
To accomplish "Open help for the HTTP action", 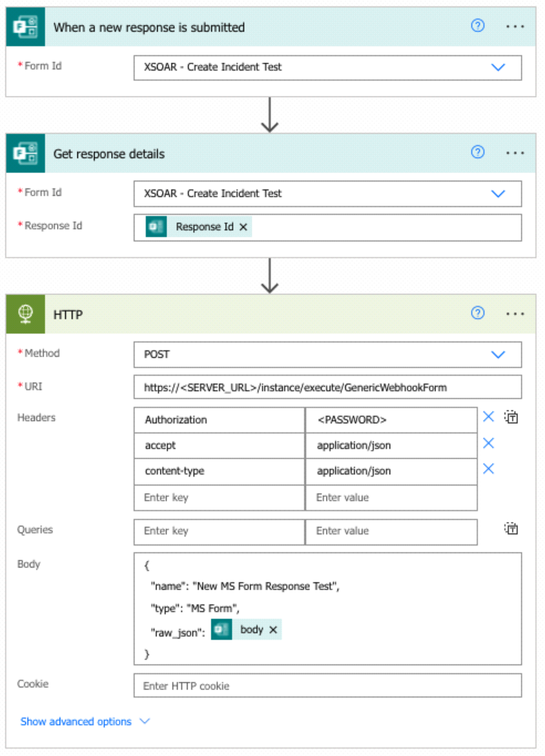I will click(477, 313).
